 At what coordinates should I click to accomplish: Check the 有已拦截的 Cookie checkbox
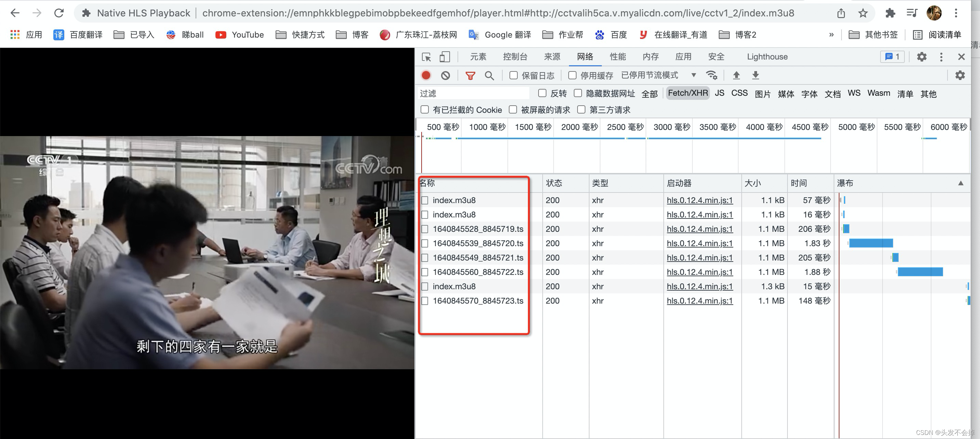point(425,109)
